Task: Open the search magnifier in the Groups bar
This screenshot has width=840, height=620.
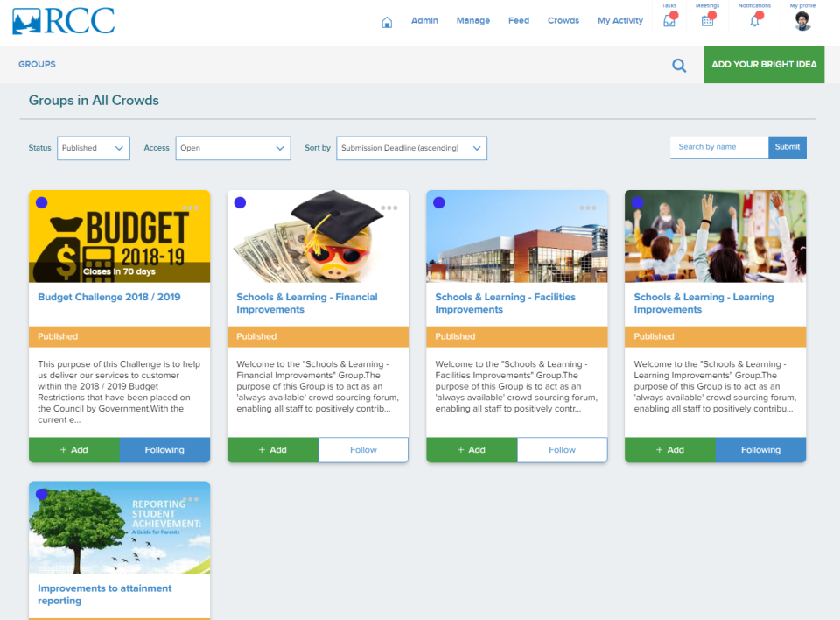Action: point(679,65)
